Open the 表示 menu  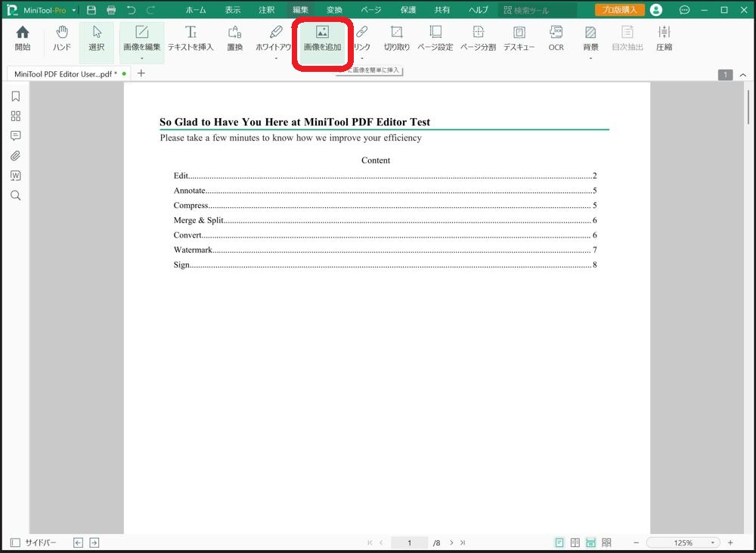[232, 10]
